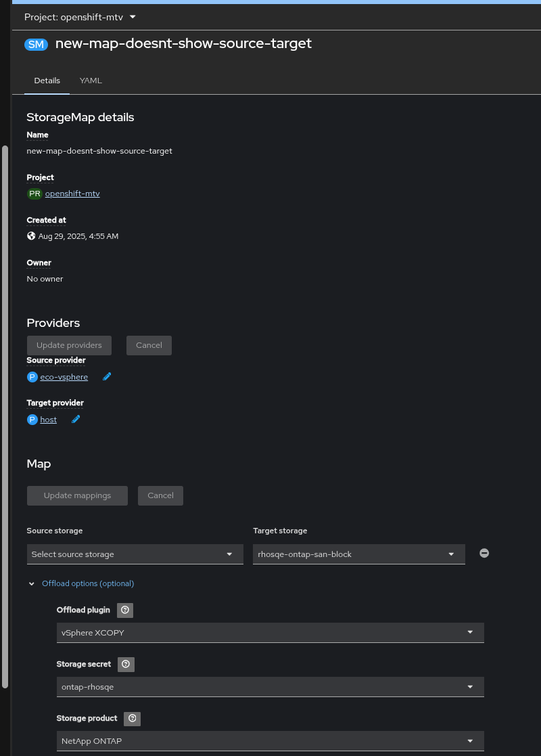This screenshot has height=756, width=541.
Task: Switch to the YAML tab
Action: (x=91, y=81)
